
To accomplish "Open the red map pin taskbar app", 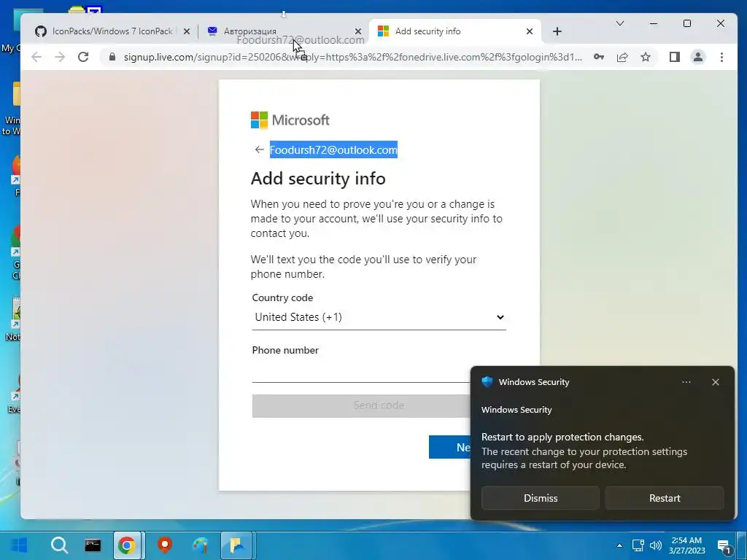I will tap(165, 545).
